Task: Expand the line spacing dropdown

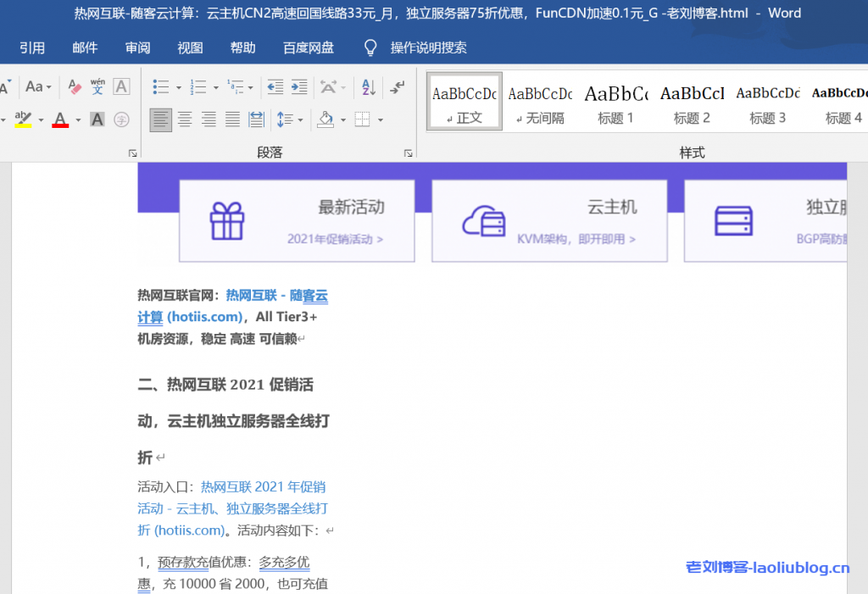Action: [x=301, y=120]
